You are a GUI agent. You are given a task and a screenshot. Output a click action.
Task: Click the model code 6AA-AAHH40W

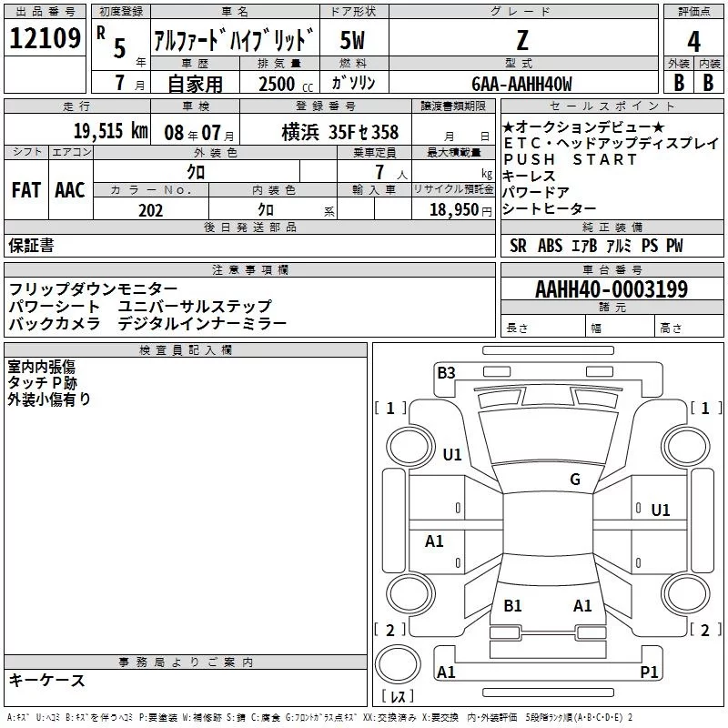522,84
